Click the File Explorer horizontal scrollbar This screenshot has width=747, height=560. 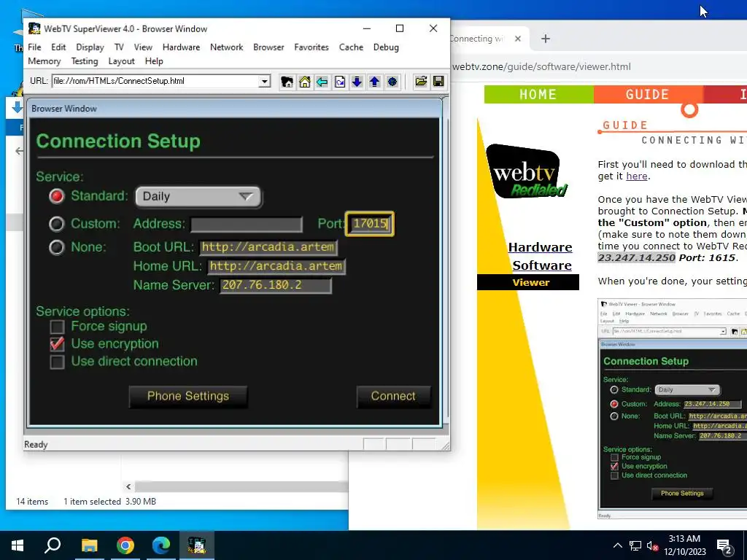241,486
